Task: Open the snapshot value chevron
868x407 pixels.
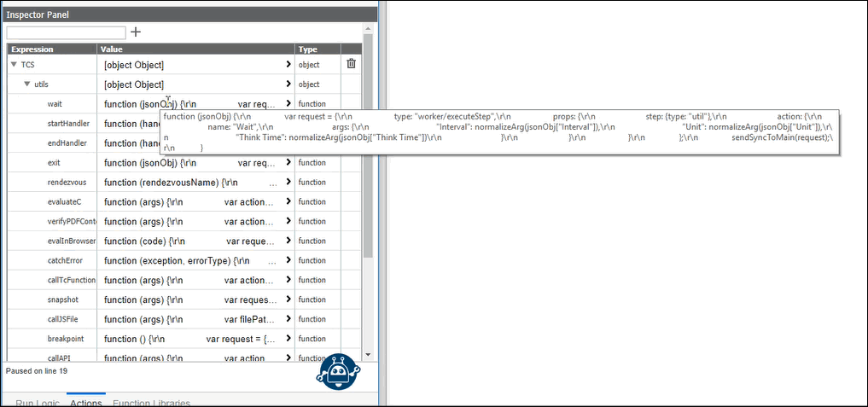Action: [x=288, y=299]
